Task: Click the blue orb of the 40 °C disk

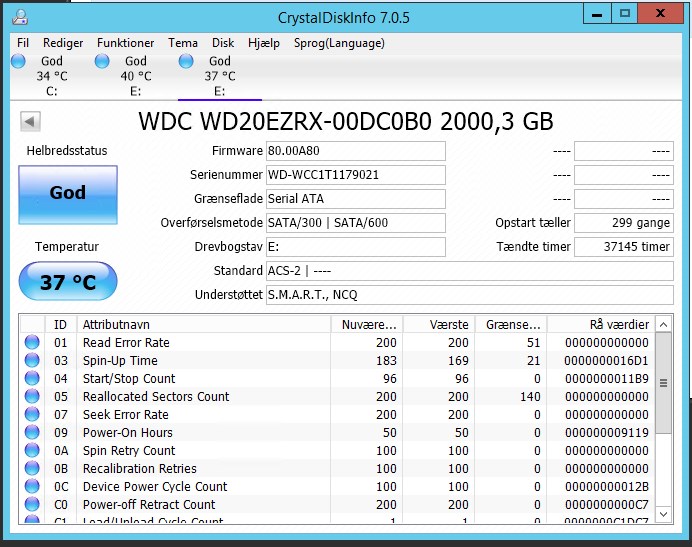Action: coord(102,61)
